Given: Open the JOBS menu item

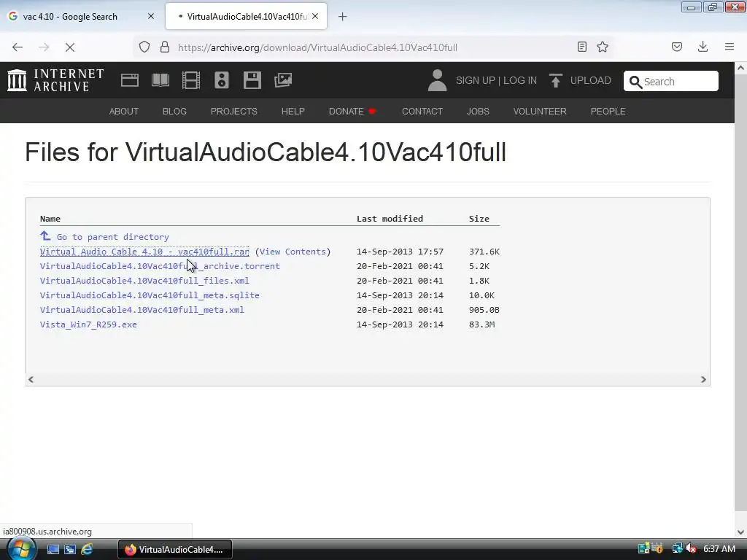Looking at the screenshot, I should pyautogui.click(x=478, y=111).
